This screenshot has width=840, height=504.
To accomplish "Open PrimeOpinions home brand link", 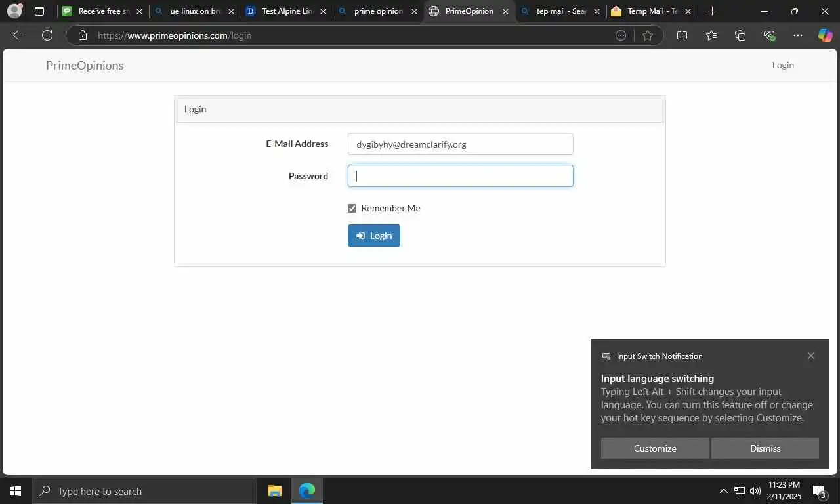I will pos(85,65).
